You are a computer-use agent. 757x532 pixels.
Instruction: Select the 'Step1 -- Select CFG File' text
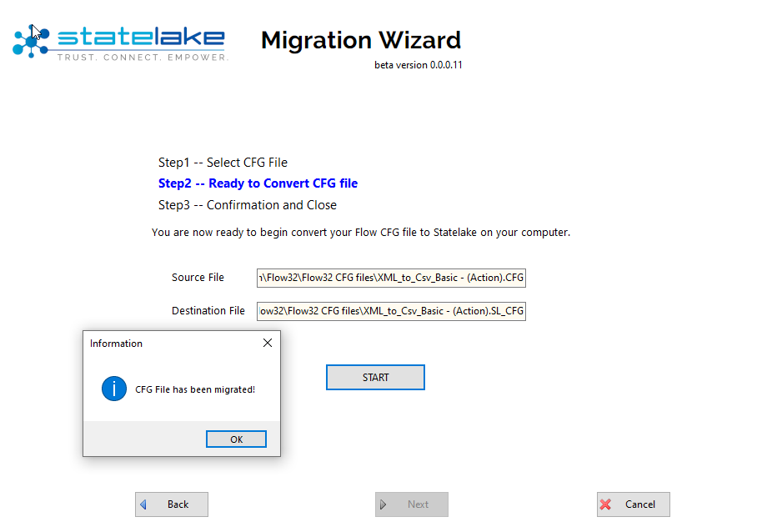pyautogui.click(x=223, y=163)
